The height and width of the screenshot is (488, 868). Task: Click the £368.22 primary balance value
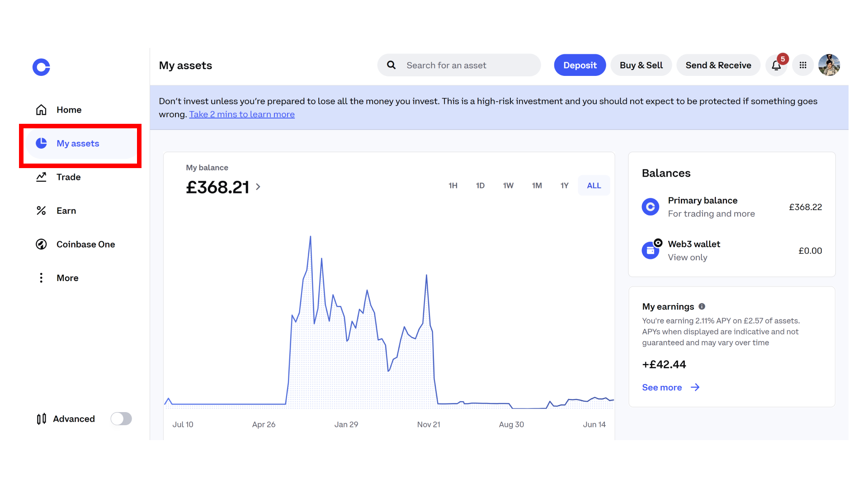point(805,207)
